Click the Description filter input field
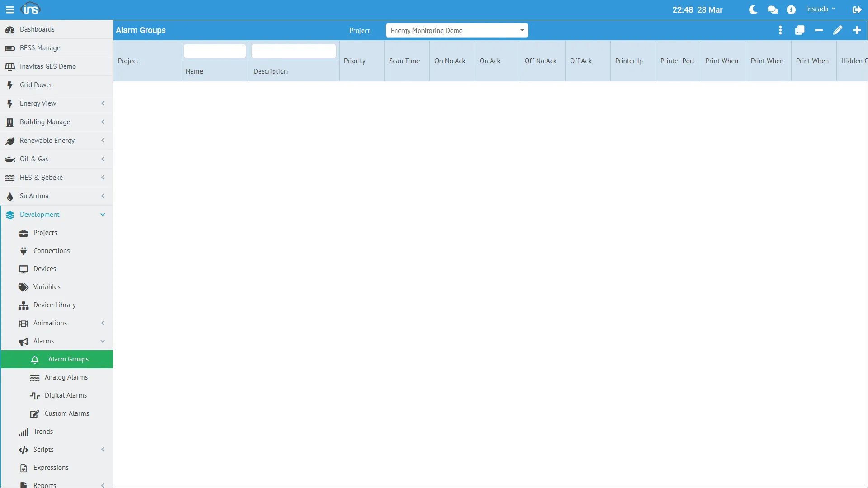 click(294, 51)
